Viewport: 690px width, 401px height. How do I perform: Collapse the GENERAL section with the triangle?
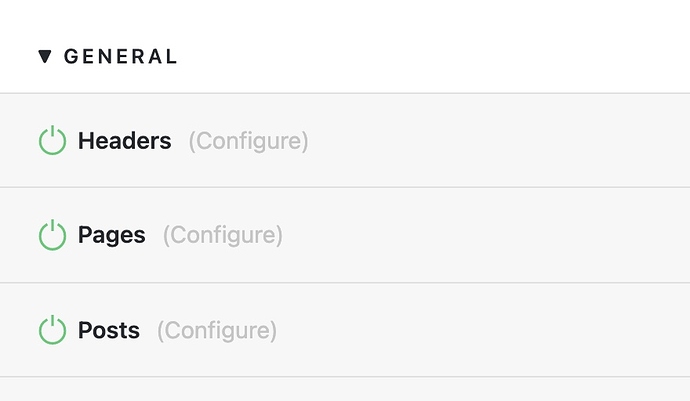click(45, 56)
